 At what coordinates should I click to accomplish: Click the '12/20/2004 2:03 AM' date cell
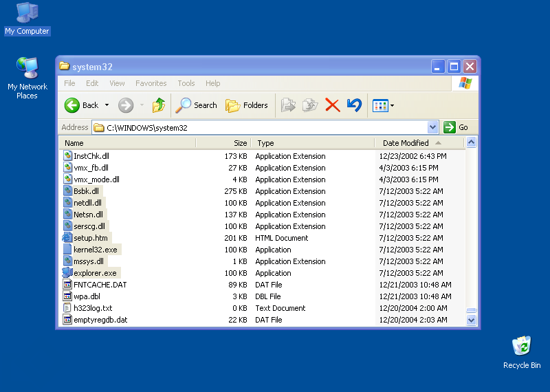pos(413,320)
